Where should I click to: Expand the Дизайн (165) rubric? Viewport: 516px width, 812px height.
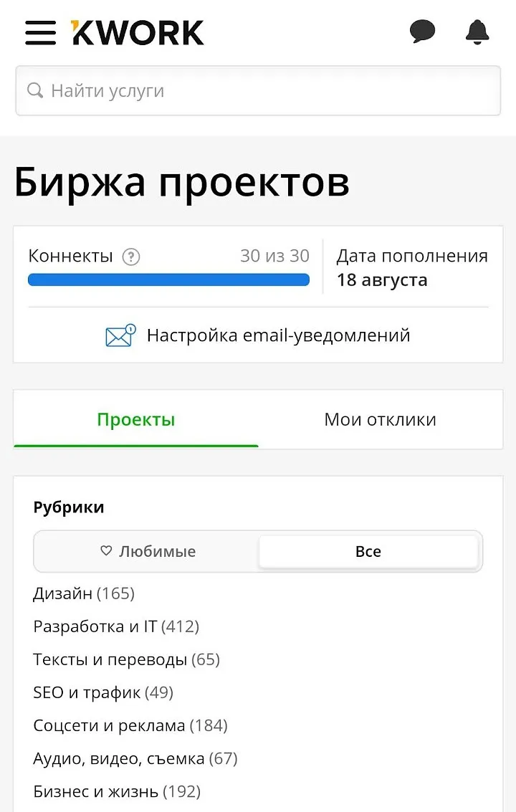pos(84,593)
